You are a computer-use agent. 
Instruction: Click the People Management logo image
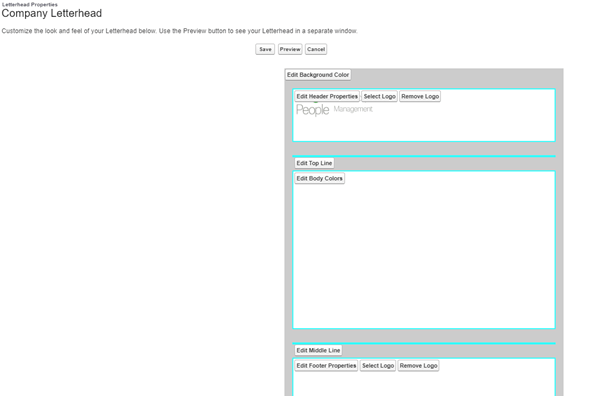point(334,109)
